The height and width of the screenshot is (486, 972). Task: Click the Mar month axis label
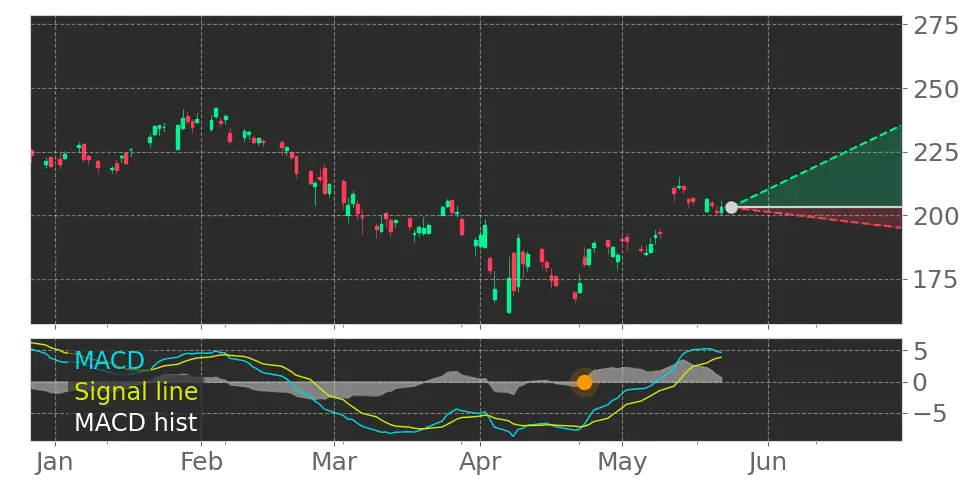[x=334, y=462]
